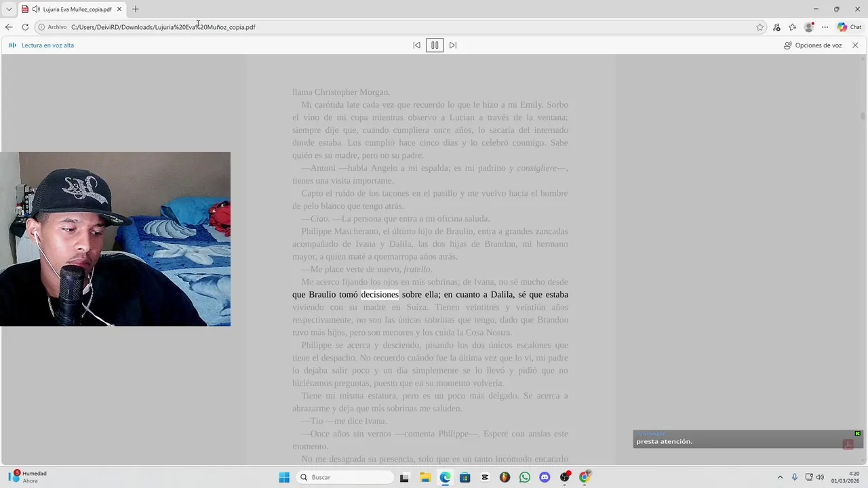
Task: Click the taskbar Buscar search box
Action: click(x=346, y=477)
